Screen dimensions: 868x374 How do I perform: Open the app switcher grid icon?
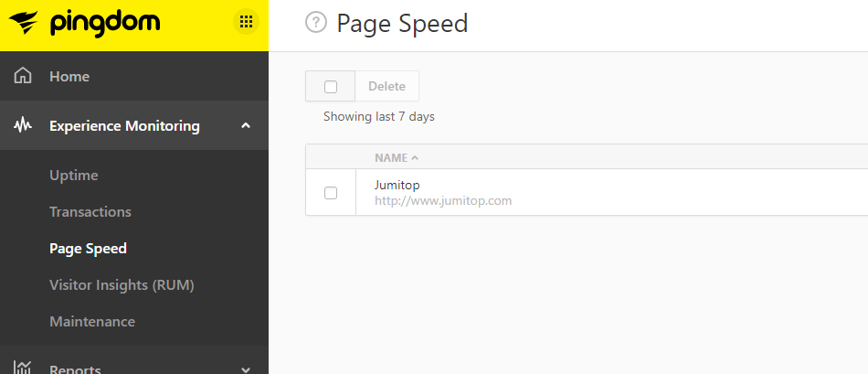(246, 22)
